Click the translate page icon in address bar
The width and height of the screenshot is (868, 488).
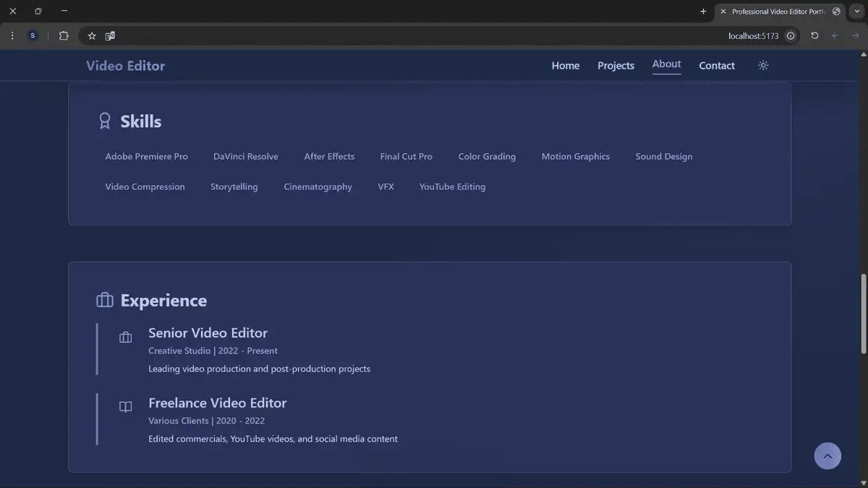pyautogui.click(x=110, y=35)
